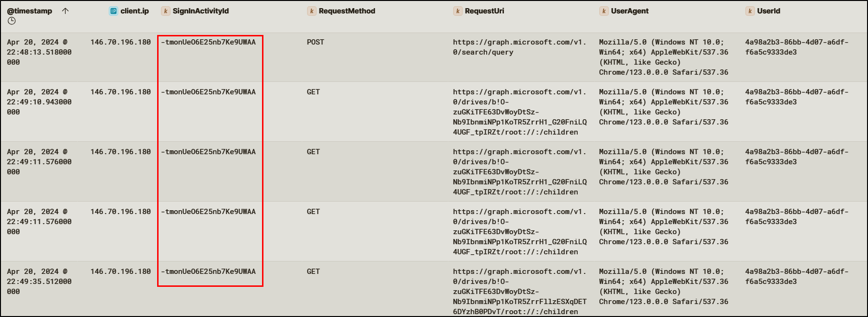Click the keyword icon beside UserId
Image resolution: width=868 pixels, height=317 pixels.
[750, 11]
